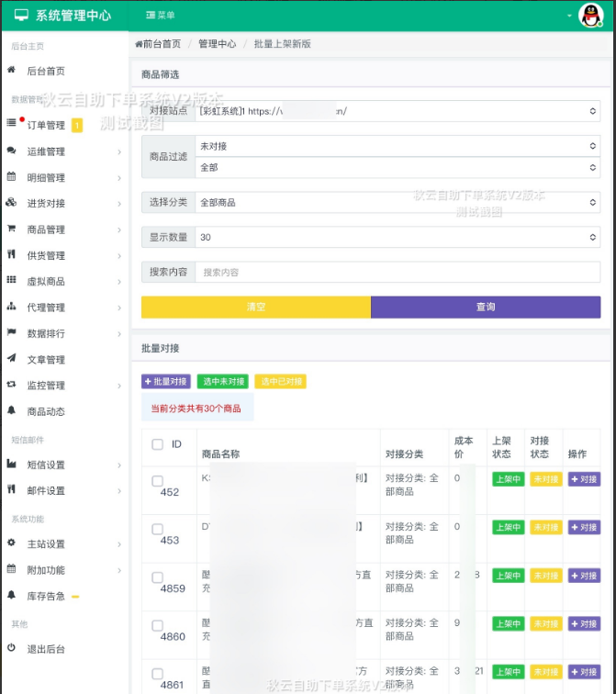The image size is (616, 694).
Task: Click the bell icon for 商品动态
Action: pyautogui.click(x=12, y=410)
